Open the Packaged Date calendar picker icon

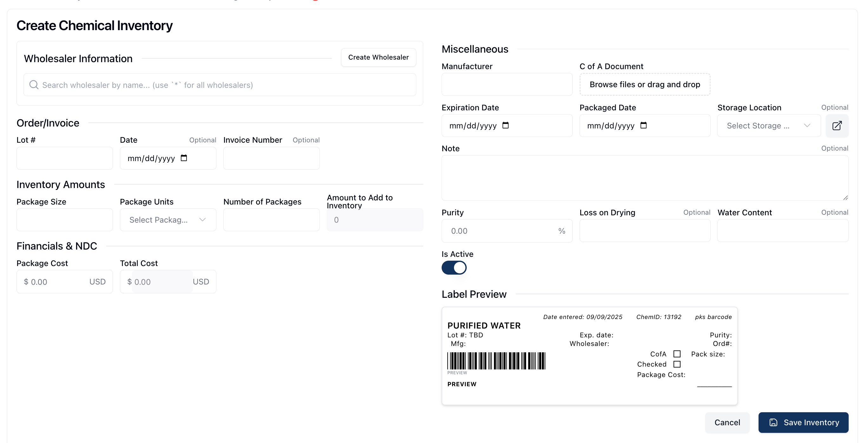pyautogui.click(x=643, y=125)
